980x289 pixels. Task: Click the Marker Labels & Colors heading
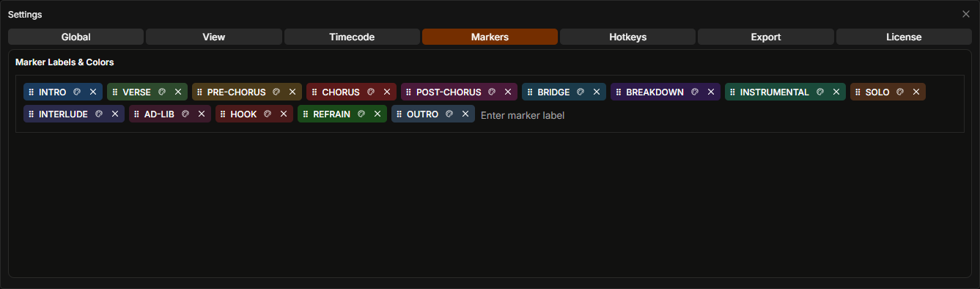pos(65,62)
